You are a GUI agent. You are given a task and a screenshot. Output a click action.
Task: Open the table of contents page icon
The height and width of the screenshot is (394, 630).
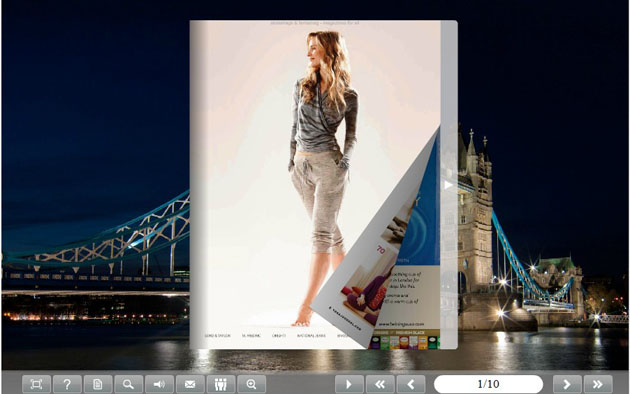tap(98, 384)
